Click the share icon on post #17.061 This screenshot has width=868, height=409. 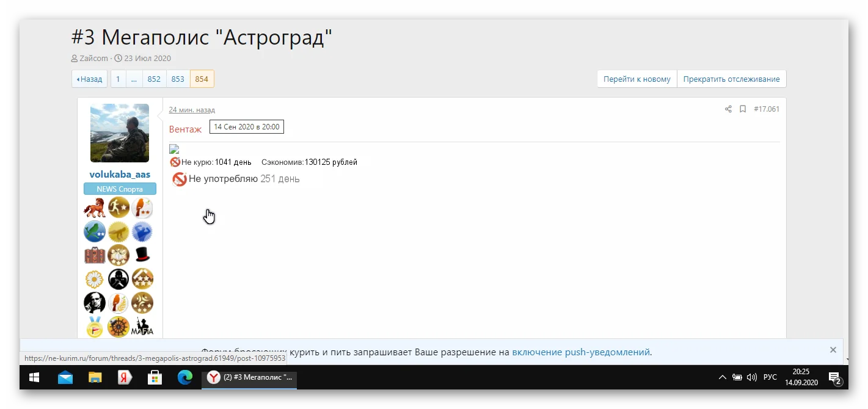pos(728,109)
